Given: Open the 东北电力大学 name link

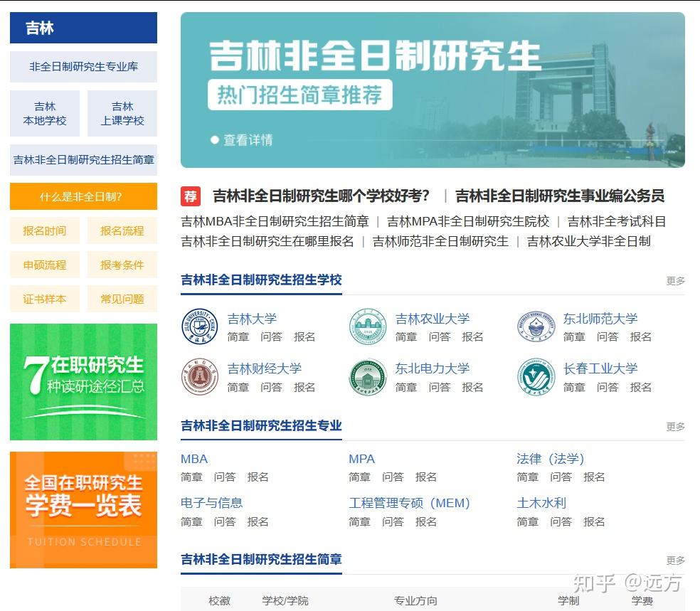Looking at the screenshot, I should 433,369.
